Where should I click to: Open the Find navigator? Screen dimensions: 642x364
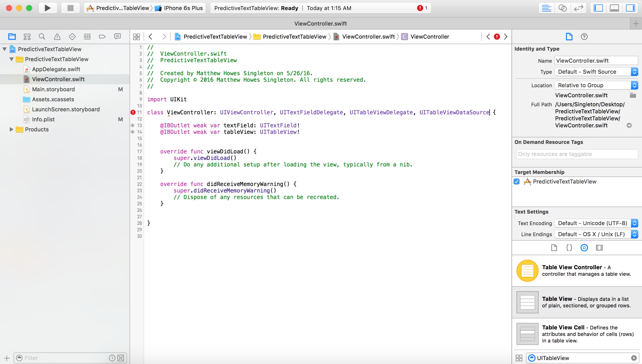coord(42,37)
